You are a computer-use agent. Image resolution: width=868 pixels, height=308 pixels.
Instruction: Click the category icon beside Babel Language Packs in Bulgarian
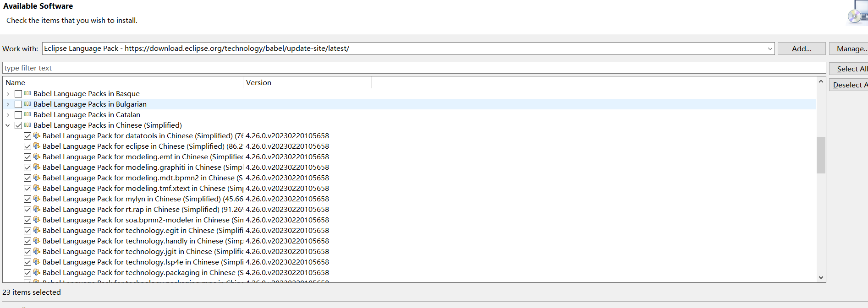click(27, 104)
